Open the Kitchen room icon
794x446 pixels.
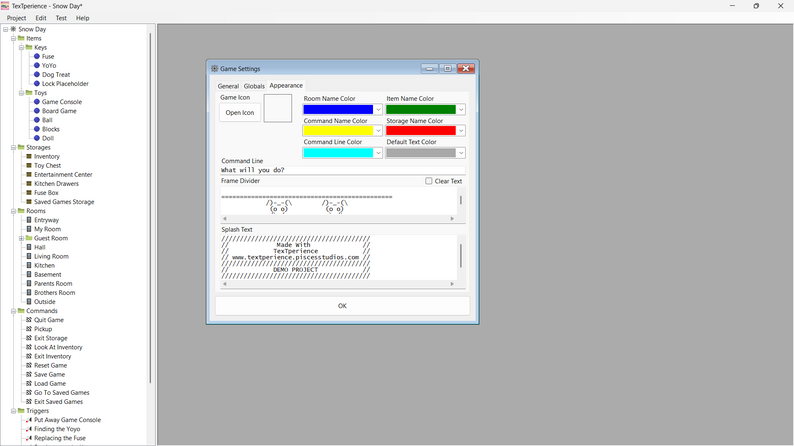(29, 265)
